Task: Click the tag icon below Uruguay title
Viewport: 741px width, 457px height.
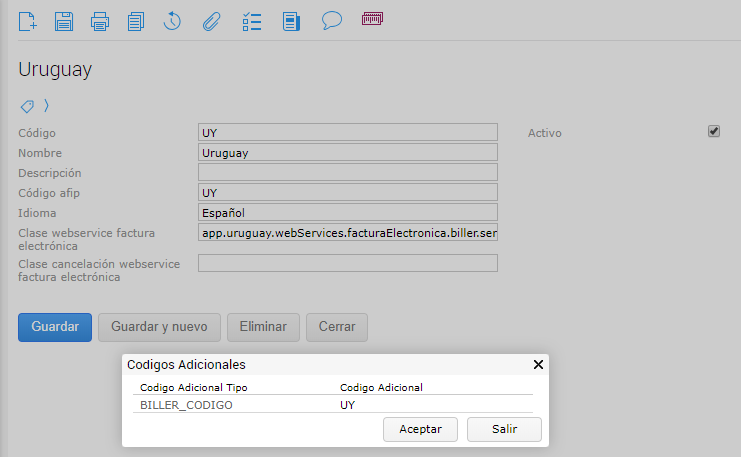Action: (x=27, y=106)
